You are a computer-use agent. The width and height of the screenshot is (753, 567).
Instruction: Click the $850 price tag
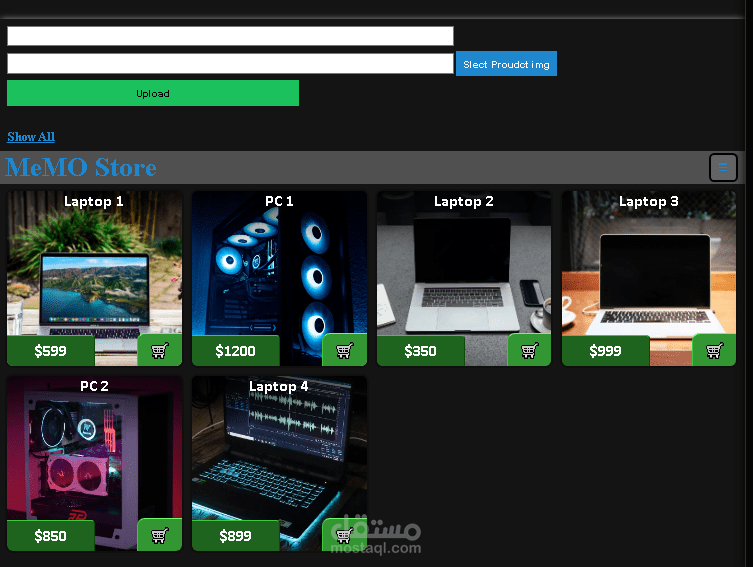click(x=50, y=536)
